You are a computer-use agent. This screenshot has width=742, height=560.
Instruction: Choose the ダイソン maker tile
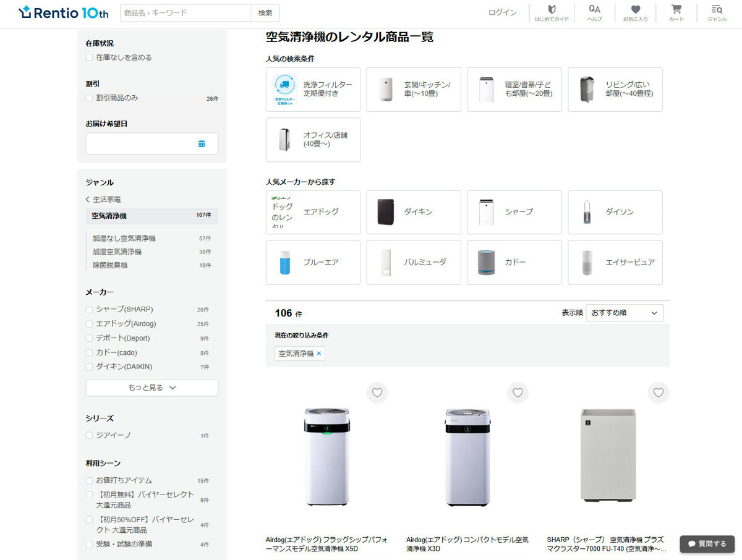coord(615,212)
